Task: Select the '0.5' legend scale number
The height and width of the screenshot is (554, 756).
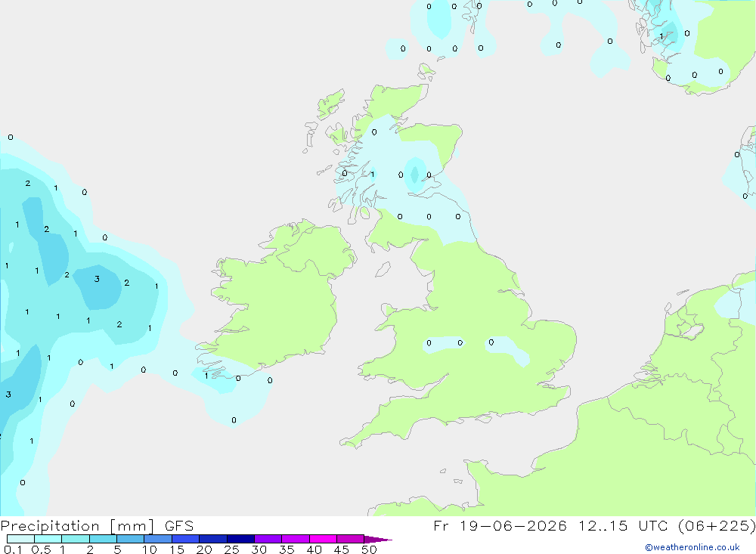Action: [41, 549]
